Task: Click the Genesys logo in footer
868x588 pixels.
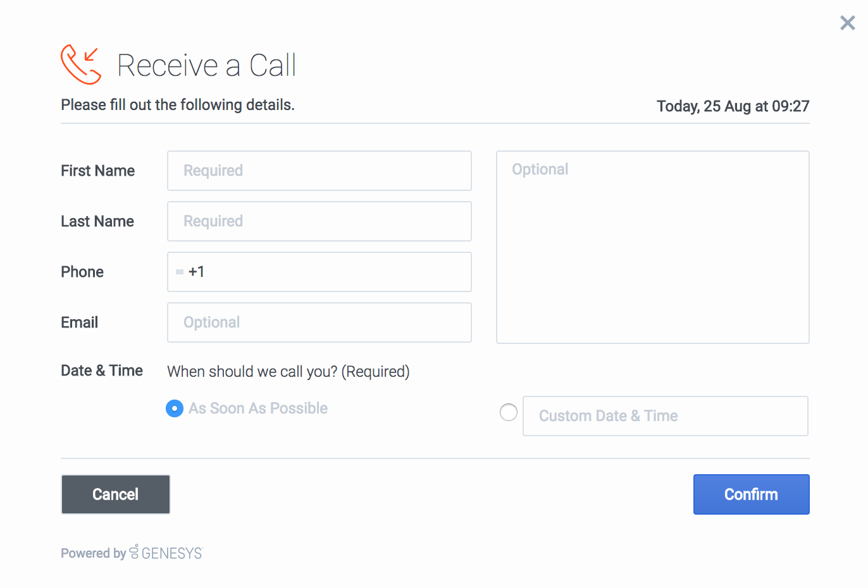Action: tap(166, 553)
